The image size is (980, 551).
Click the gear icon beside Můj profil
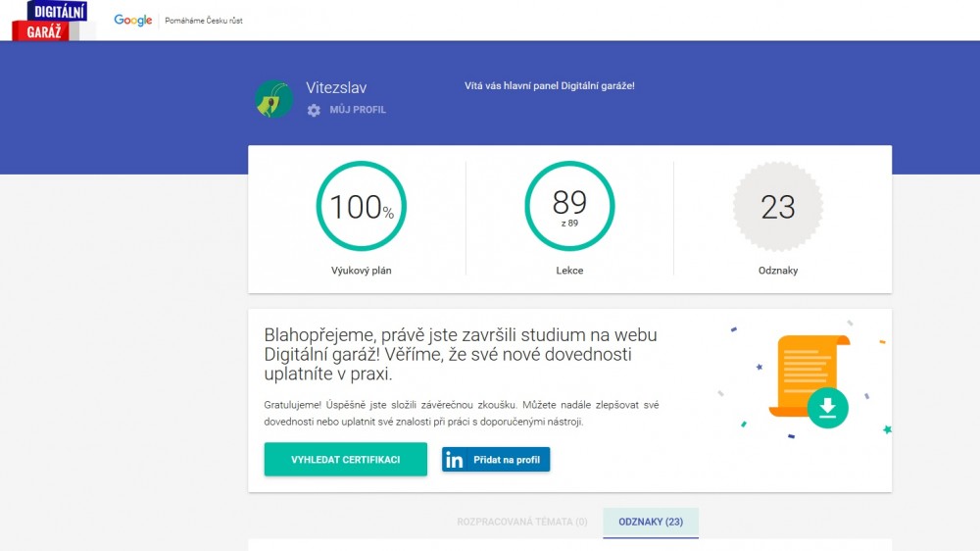tap(314, 110)
